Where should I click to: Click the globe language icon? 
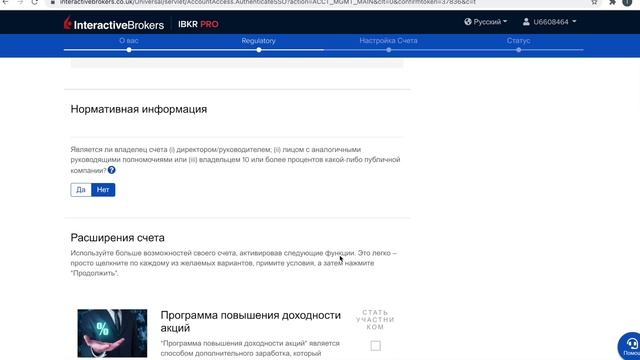pos(468,22)
